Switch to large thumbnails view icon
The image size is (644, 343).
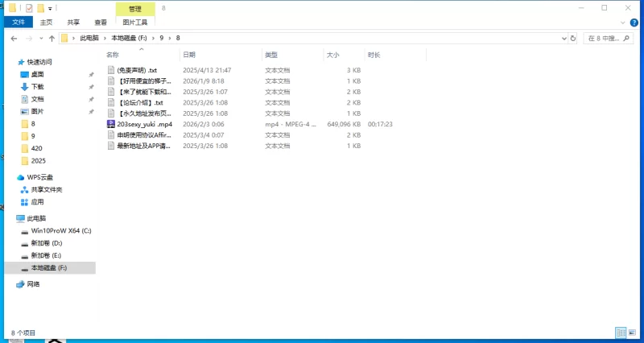tap(632, 333)
